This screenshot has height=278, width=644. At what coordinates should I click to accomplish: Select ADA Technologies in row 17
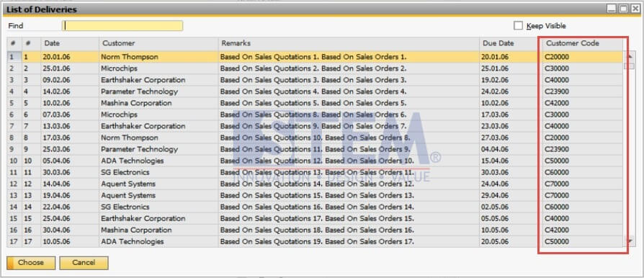click(x=133, y=241)
